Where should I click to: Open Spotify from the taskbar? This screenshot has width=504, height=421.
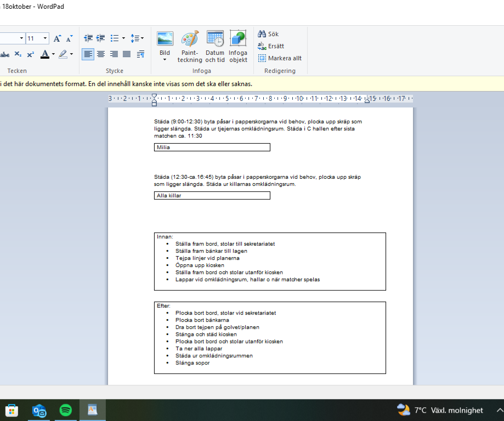[65, 410]
